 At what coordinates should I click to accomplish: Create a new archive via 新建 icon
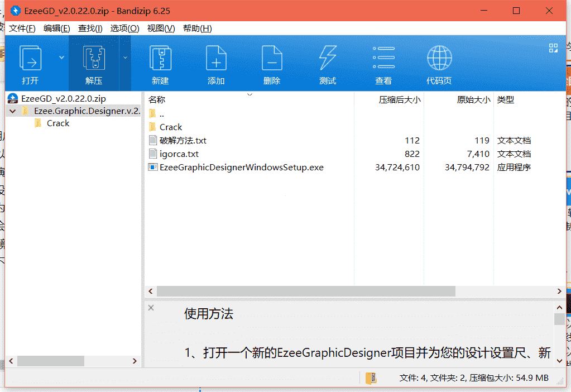(x=160, y=58)
